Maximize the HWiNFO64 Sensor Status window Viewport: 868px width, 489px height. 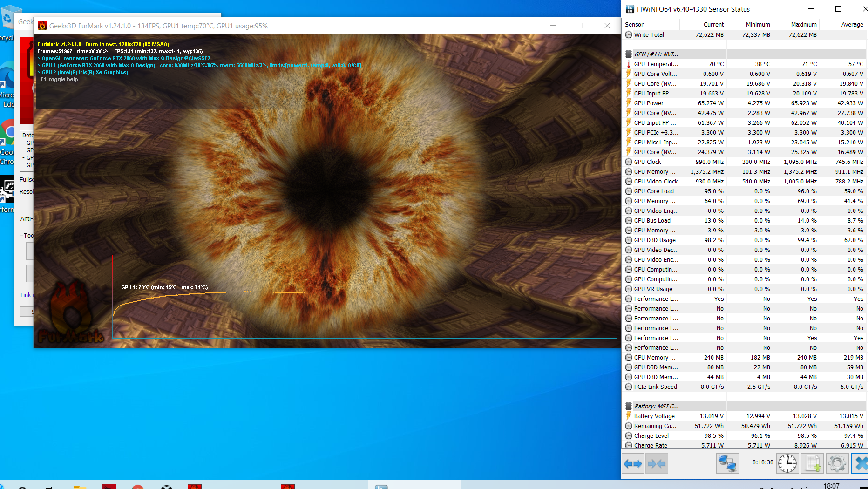tap(838, 9)
